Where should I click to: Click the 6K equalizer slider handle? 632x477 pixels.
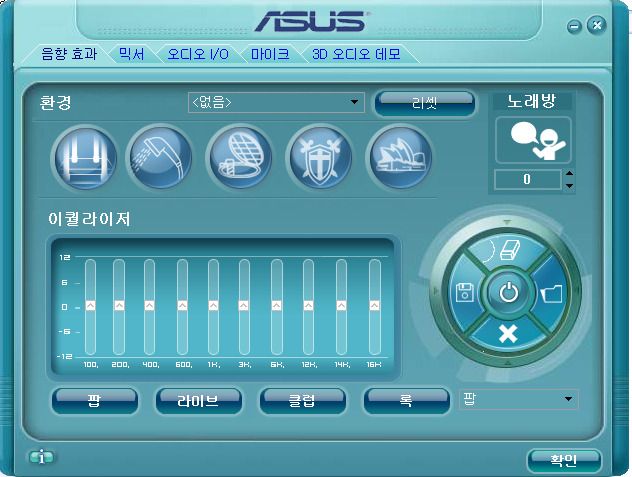(276, 305)
